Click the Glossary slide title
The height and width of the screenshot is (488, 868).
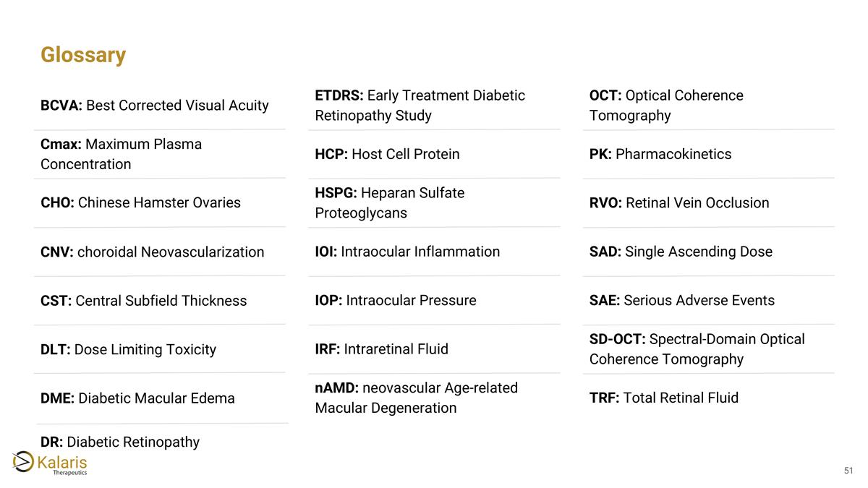click(x=83, y=55)
